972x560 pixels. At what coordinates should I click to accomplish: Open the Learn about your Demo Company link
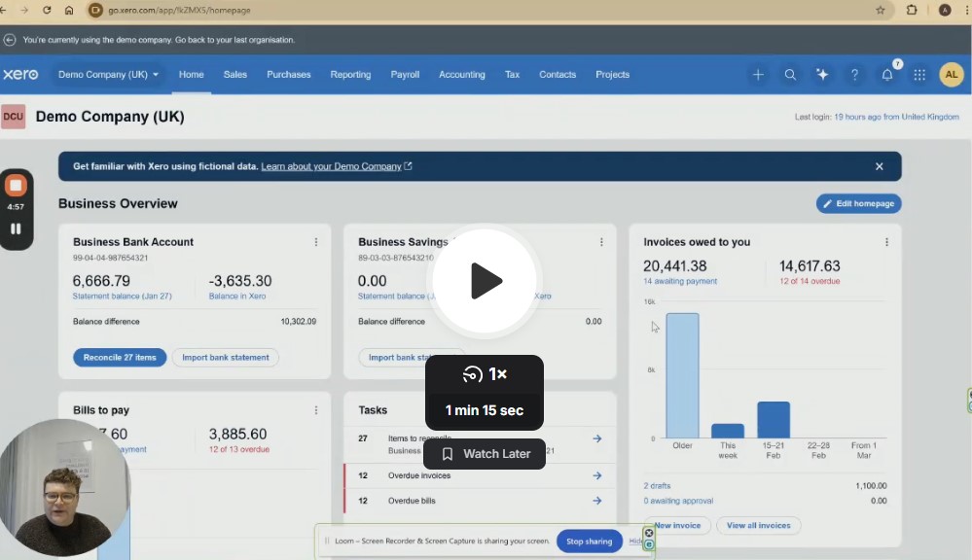pos(336,166)
